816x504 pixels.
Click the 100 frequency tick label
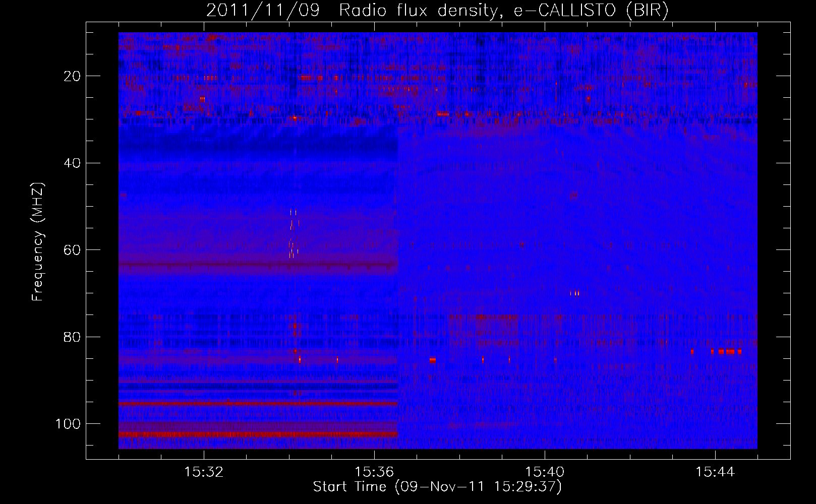[x=68, y=424]
